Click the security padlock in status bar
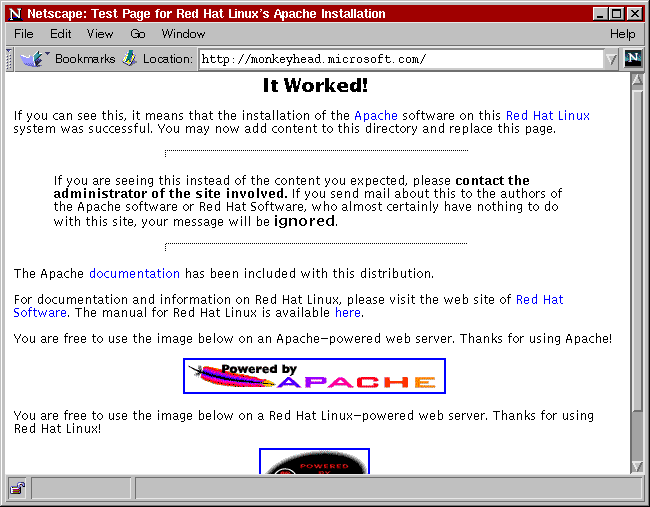The width and height of the screenshot is (650, 507). 17,489
